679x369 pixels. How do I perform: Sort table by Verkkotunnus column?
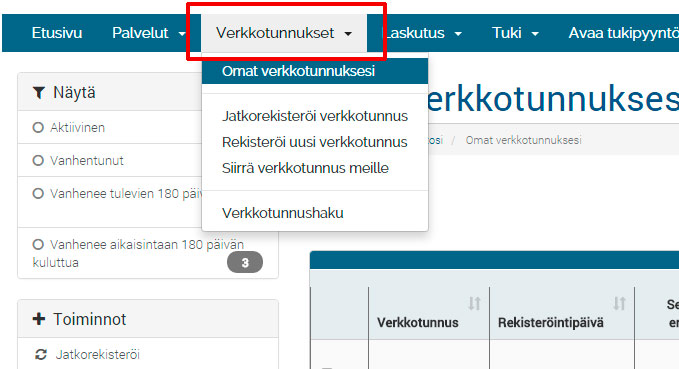tap(474, 303)
